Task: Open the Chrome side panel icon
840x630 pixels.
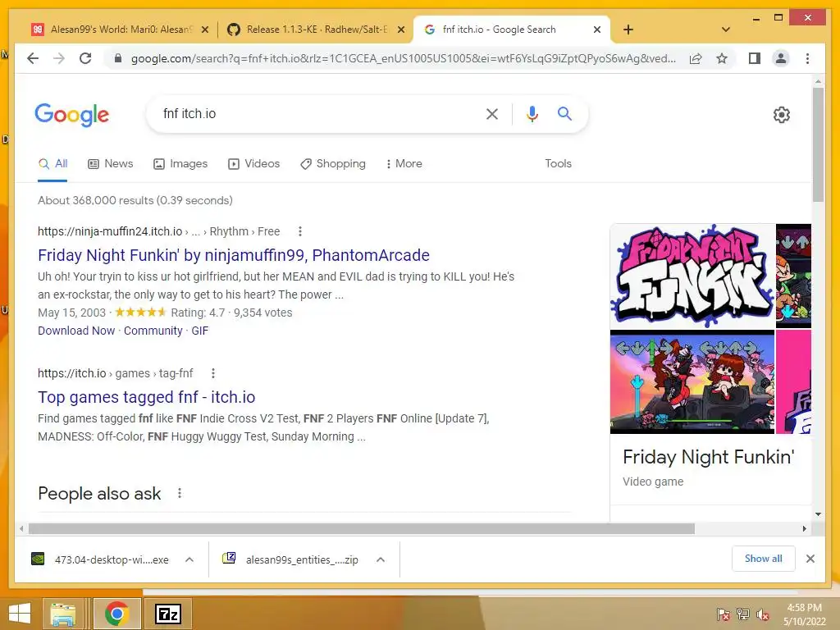Action: tap(755, 58)
